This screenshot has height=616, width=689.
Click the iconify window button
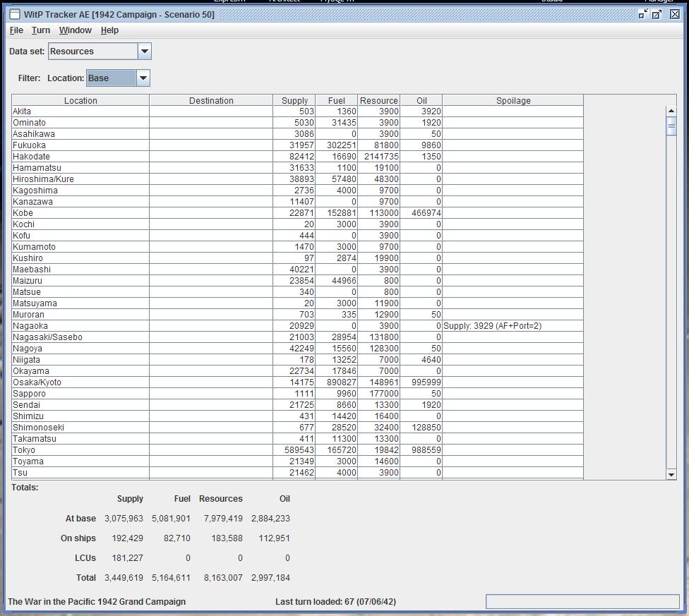[x=643, y=14]
